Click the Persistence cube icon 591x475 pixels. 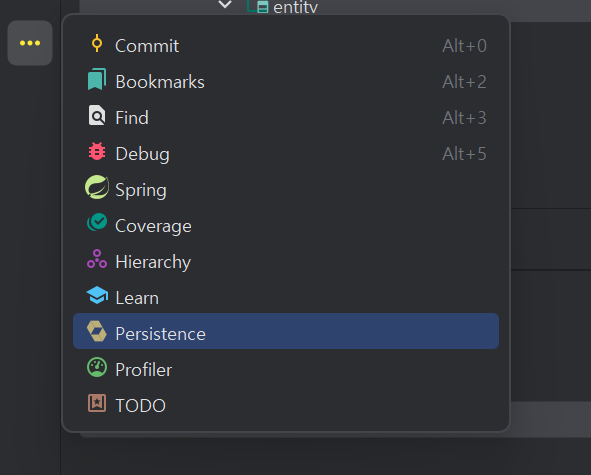(97, 331)
